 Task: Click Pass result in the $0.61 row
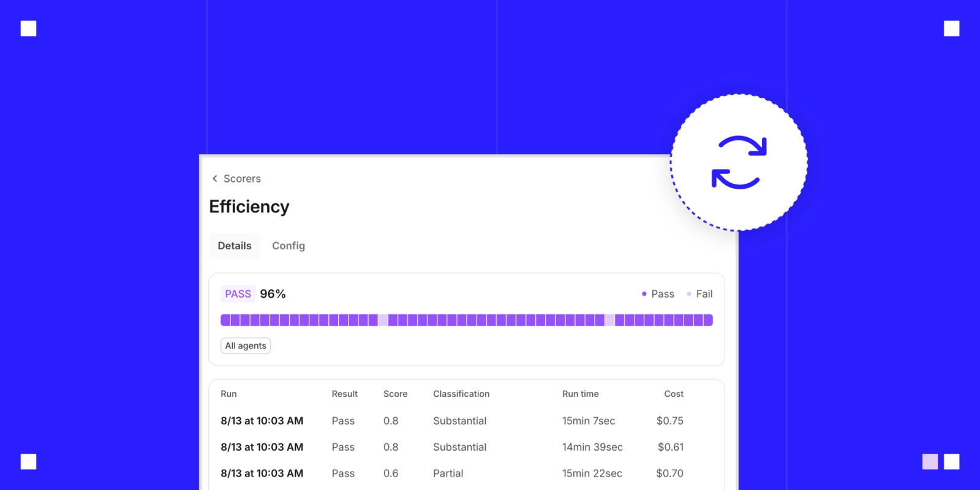pos(343,447)
